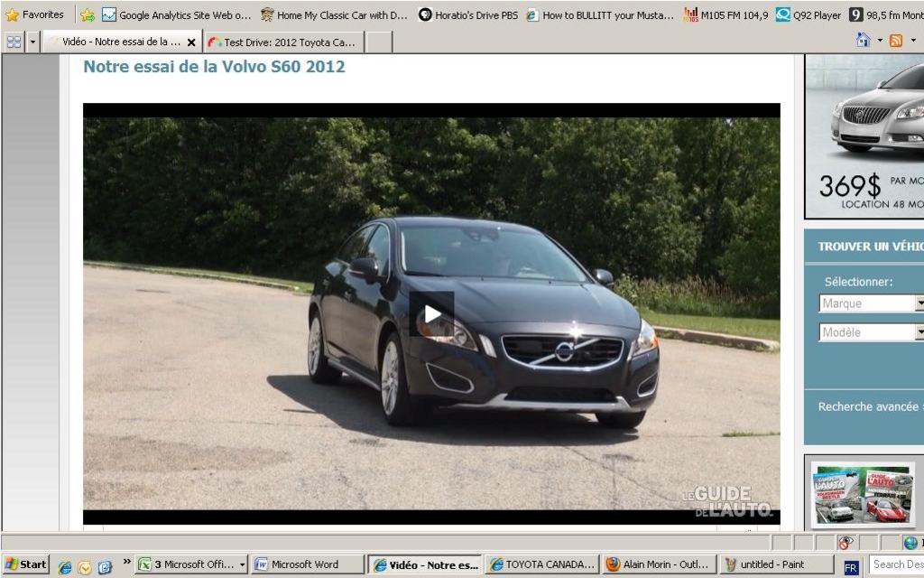The width and height of the screenshot is (924, 578).
Task: Click the Favorites star button
Action: (35, 14)
